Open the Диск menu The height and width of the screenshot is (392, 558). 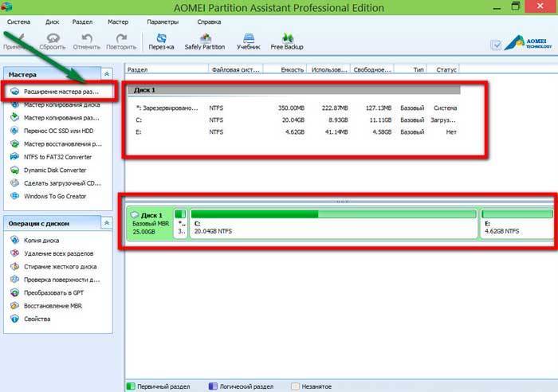pos(53,22)
